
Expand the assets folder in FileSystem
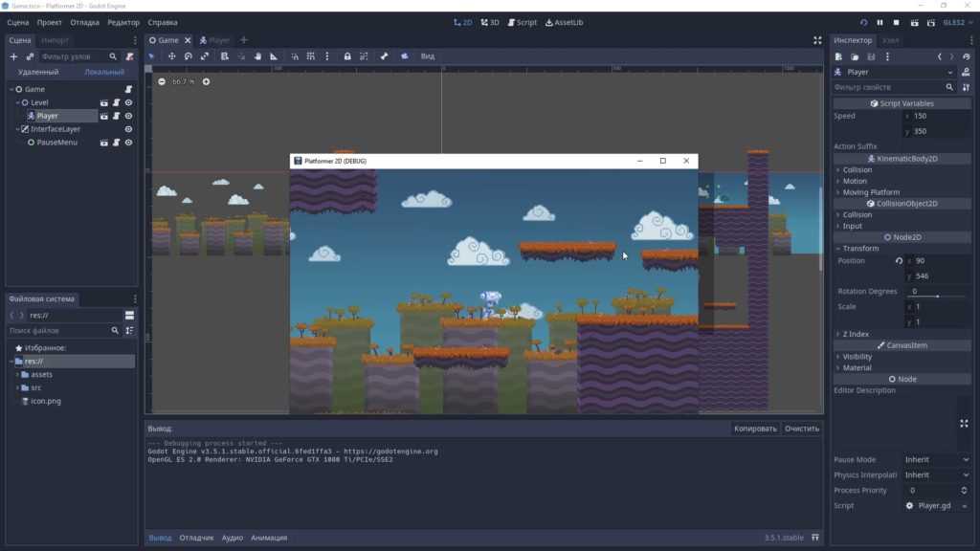[17, 375]
